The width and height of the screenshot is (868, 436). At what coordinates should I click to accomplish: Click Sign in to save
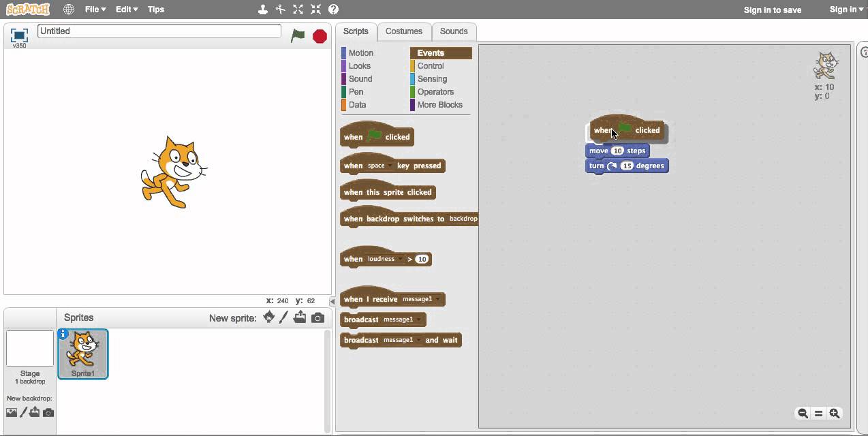point(773,10)
